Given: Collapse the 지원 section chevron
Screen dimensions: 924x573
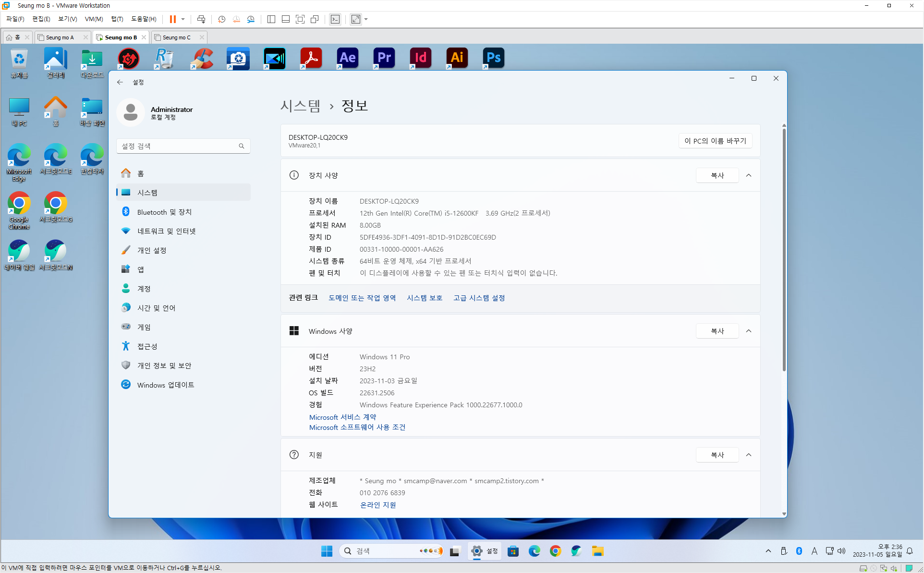Looking at the screenshot, I should coord(749,455).
